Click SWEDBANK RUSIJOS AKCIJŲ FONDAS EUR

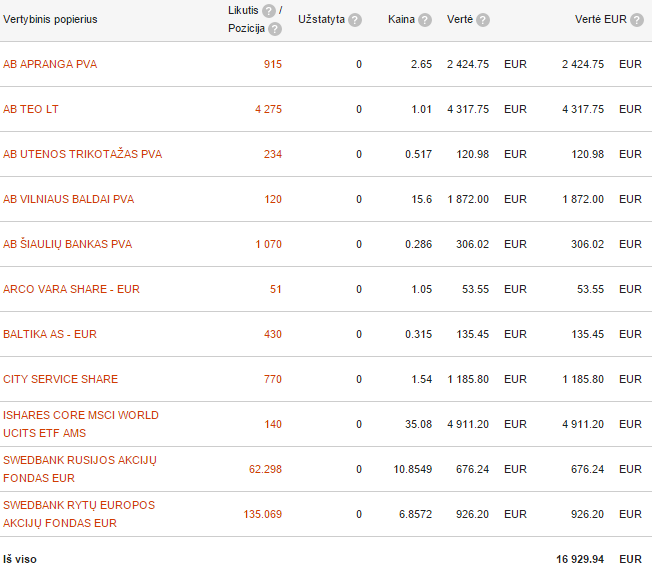(x=80, y=469)
